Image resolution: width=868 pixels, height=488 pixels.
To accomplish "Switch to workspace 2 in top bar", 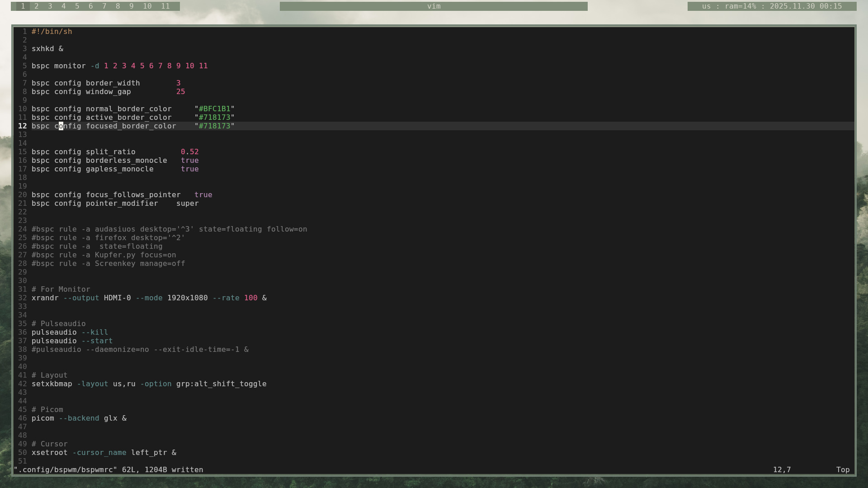I will coord(37,6).
